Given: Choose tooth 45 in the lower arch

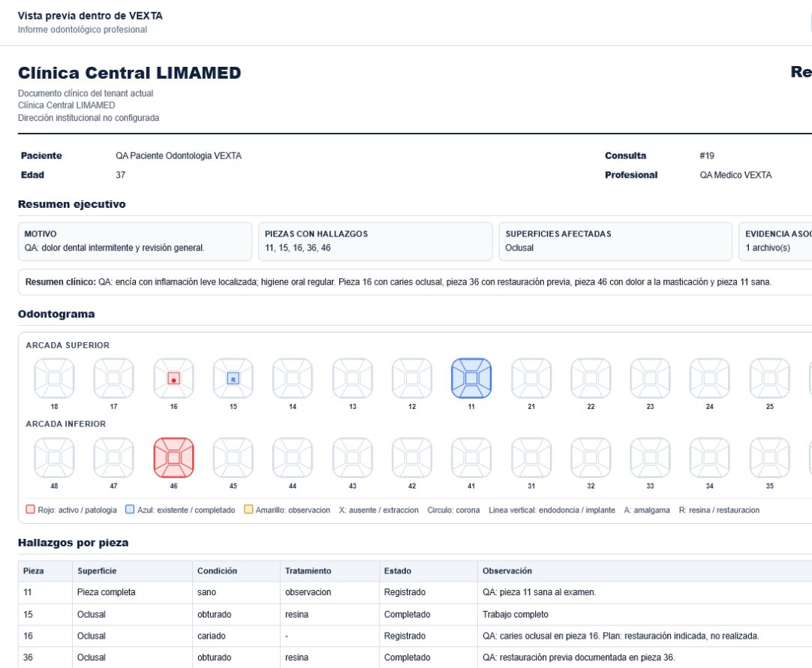Looking at the screenshot, I should pos(233,458).
